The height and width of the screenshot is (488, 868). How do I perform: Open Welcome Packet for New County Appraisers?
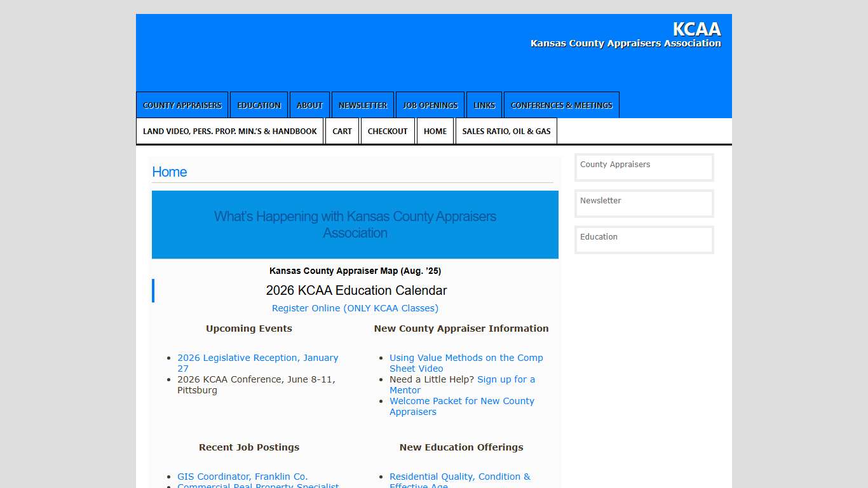coord(461,402)
